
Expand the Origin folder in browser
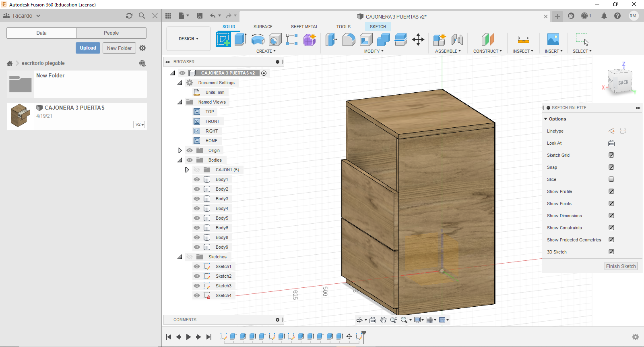(x=180, y=150)
